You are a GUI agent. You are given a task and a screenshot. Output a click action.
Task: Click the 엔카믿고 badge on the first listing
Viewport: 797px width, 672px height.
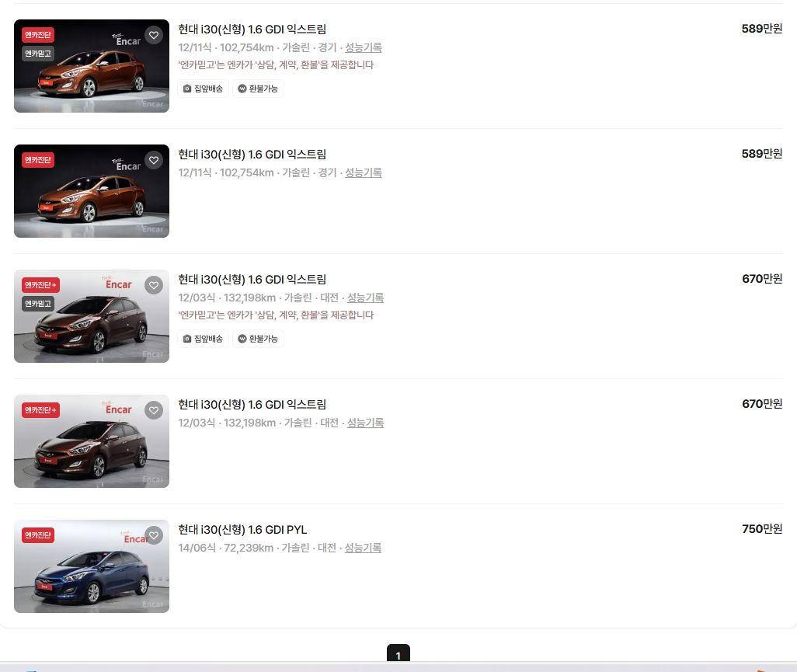pos(36,54)
